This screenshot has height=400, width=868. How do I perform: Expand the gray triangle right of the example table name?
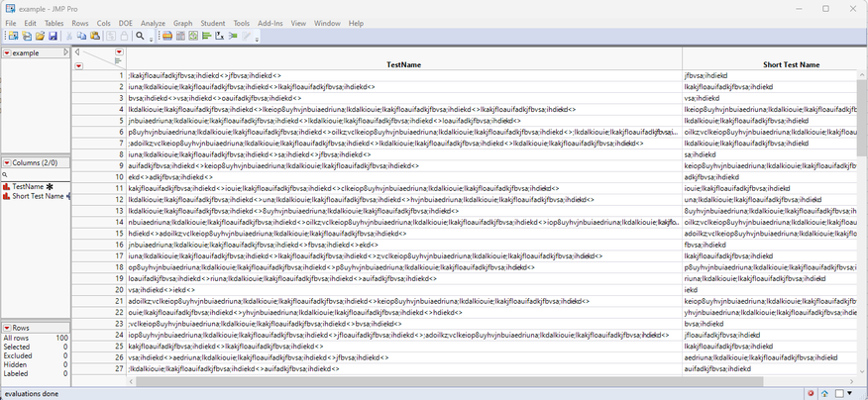pos(65,52)
